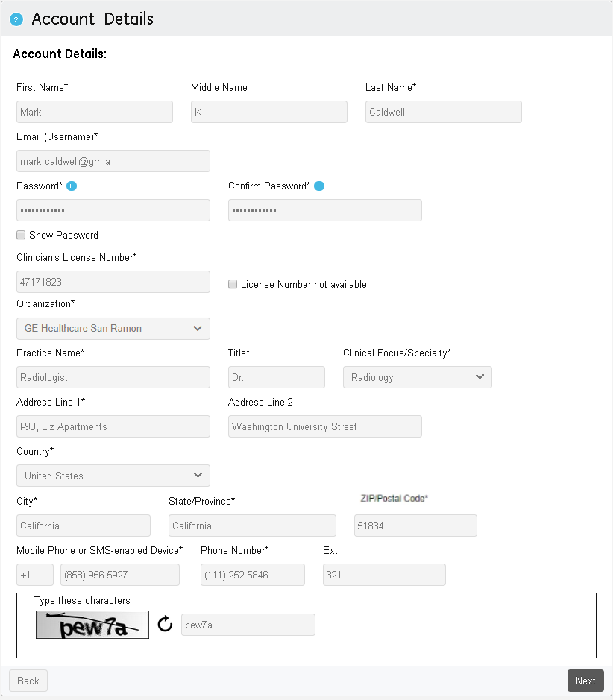Select the Email (Username) input field
Viewport: 613px width, 700px height.
coord(113,161)
